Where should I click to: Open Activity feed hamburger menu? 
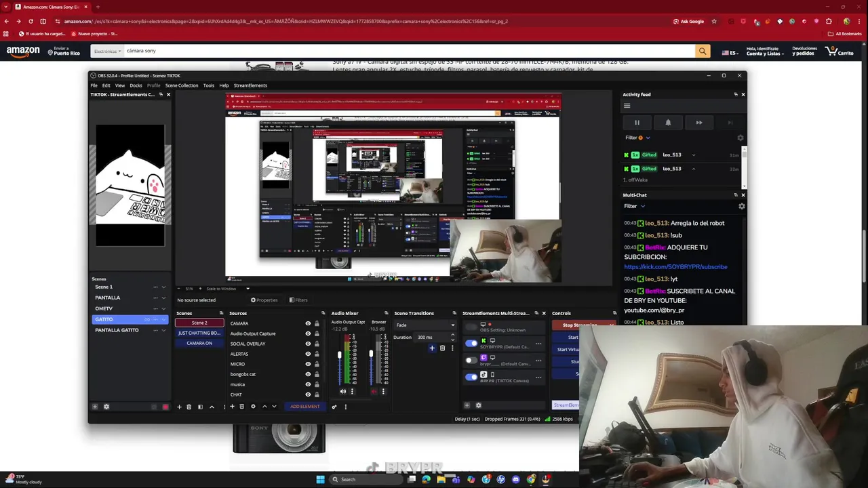click(627, 106)
